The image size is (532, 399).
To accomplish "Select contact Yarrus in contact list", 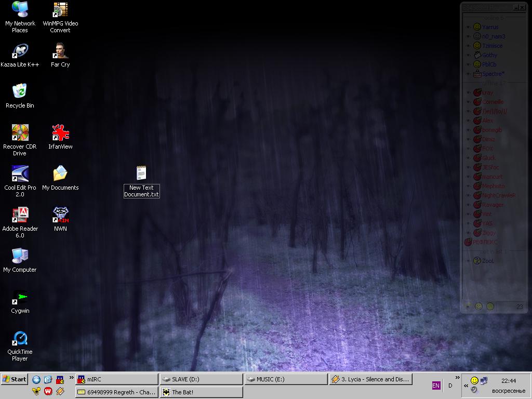I will [489, 27].
